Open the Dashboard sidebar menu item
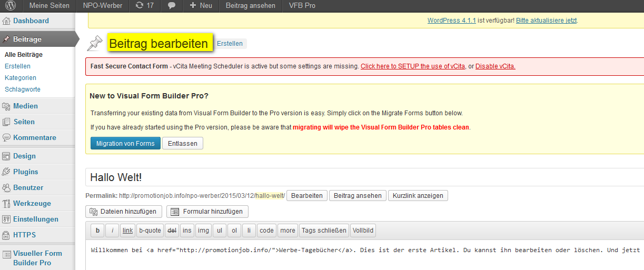Image resolution: width=644 pixels, height=270 pixels. (x=31, y=21)
